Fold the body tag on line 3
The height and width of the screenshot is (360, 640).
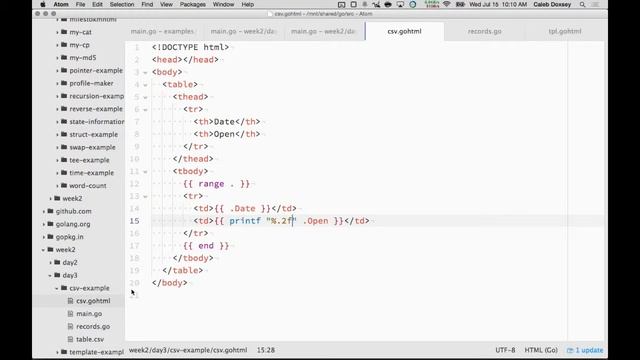[145, 73]
